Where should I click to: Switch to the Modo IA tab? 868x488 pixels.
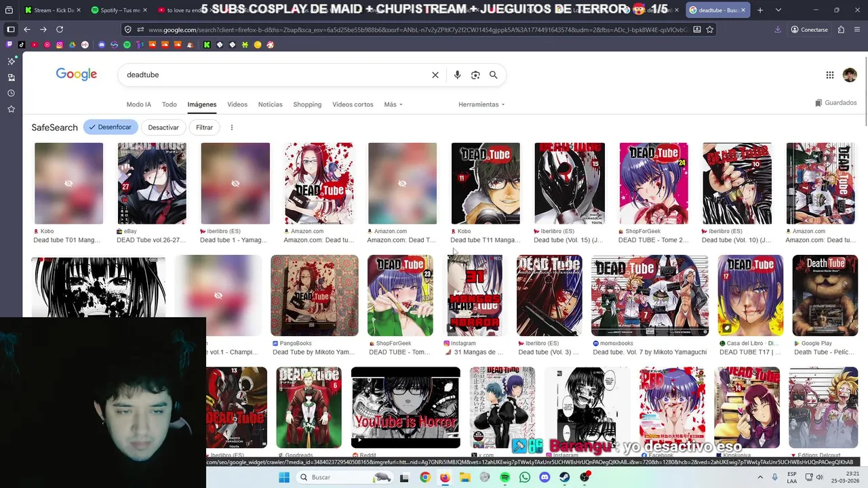point(138,104)
